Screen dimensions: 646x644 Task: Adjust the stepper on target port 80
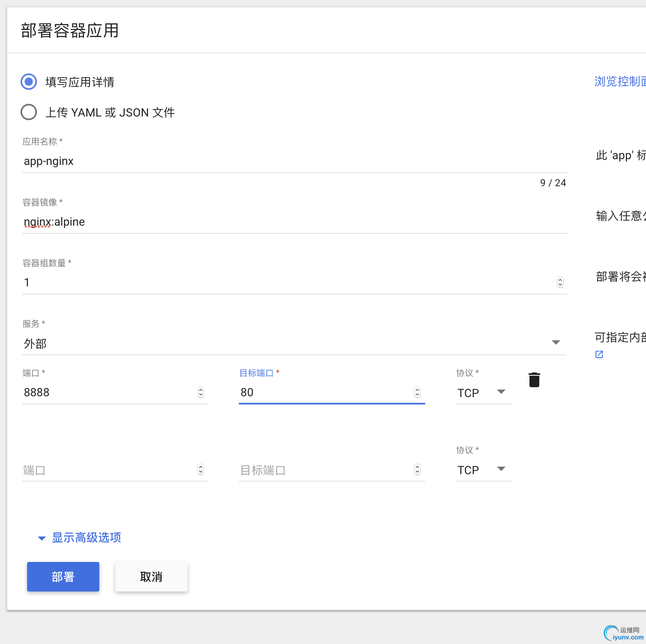(417, 392)
